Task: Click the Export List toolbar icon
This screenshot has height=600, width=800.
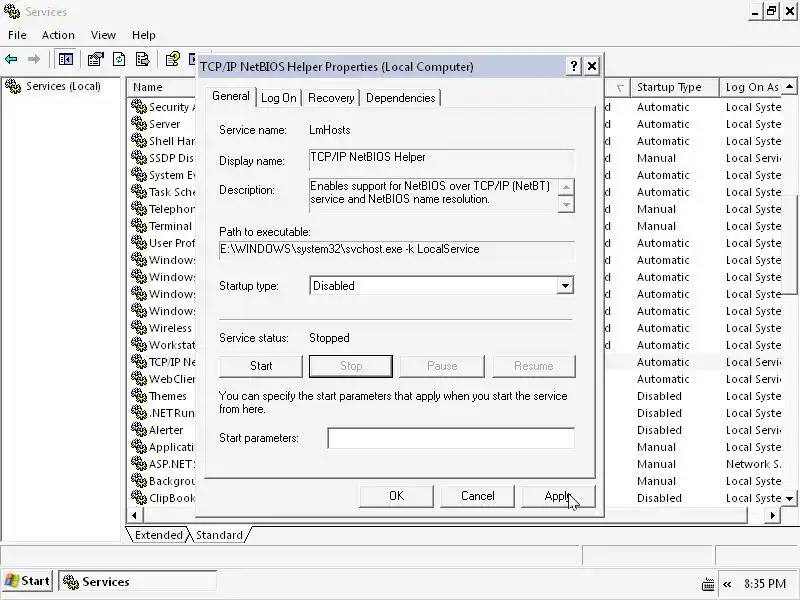Action: click(142, 59)
